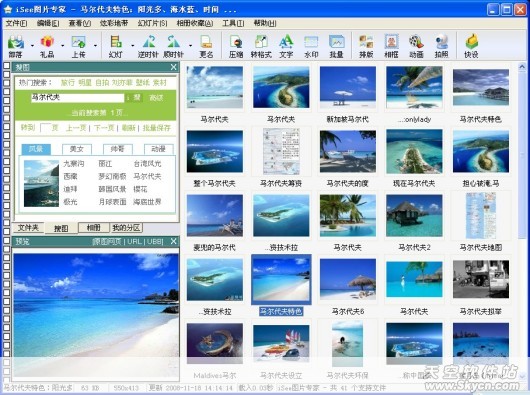Click the 上传 upload icon
The height and width of the screenshot is (395, 530).
pos(78,46)
